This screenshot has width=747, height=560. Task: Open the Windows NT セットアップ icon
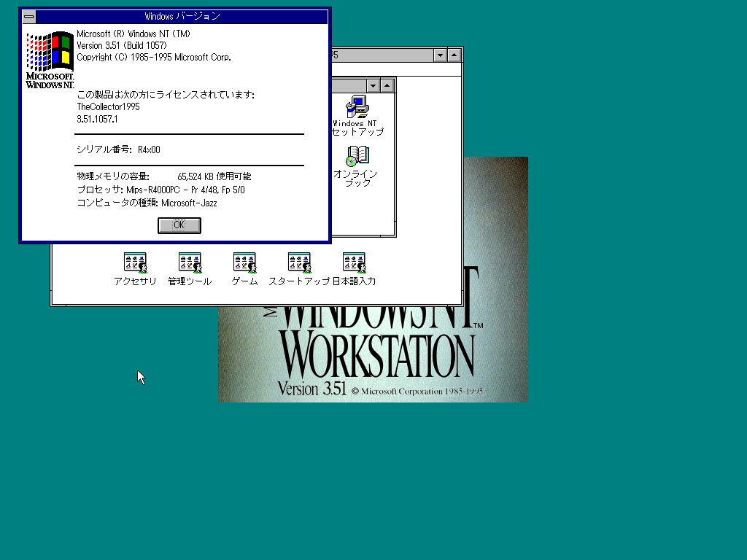tap(357, 107)
